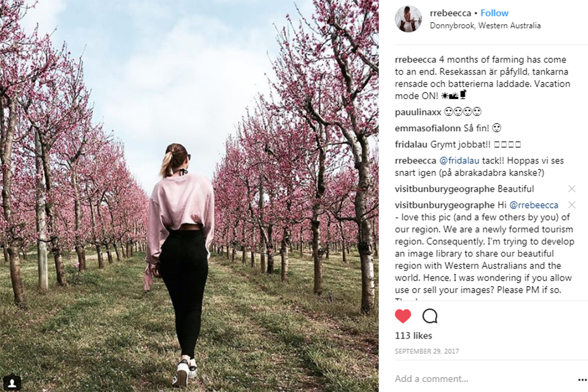This screenshot has width=588, height=392.
Task: Follow the rrebeecca account
Action: (x=495, y=13)
